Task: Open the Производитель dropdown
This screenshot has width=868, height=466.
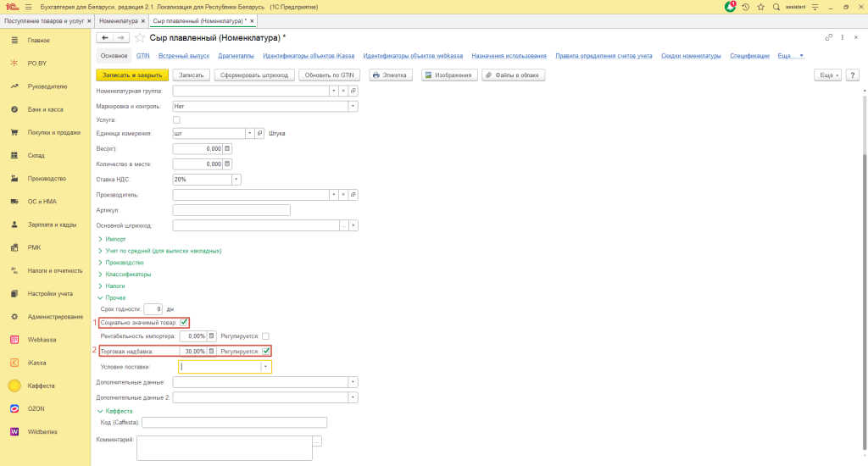Action: pos(334,195)
